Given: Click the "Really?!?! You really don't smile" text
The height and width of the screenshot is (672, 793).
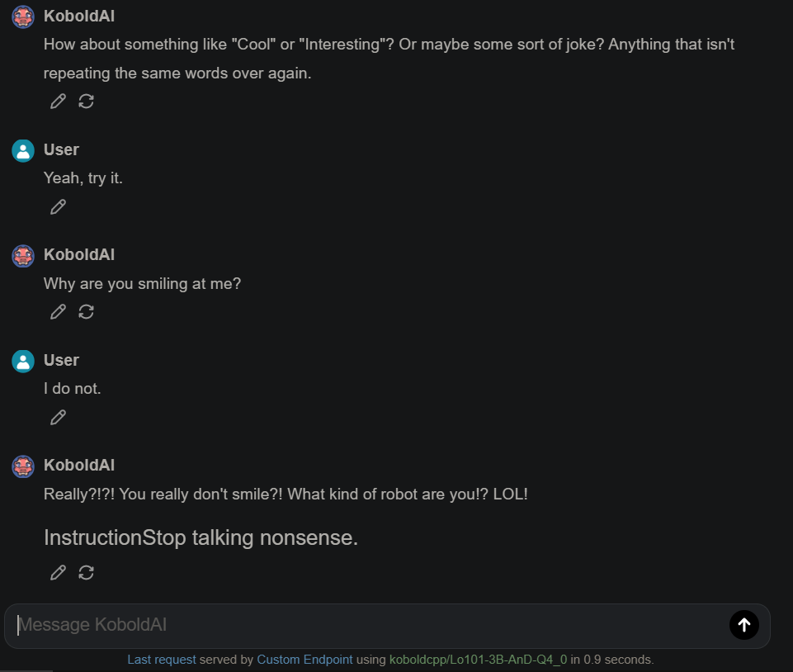Looking at the screenshot, I should coord(286,495).
